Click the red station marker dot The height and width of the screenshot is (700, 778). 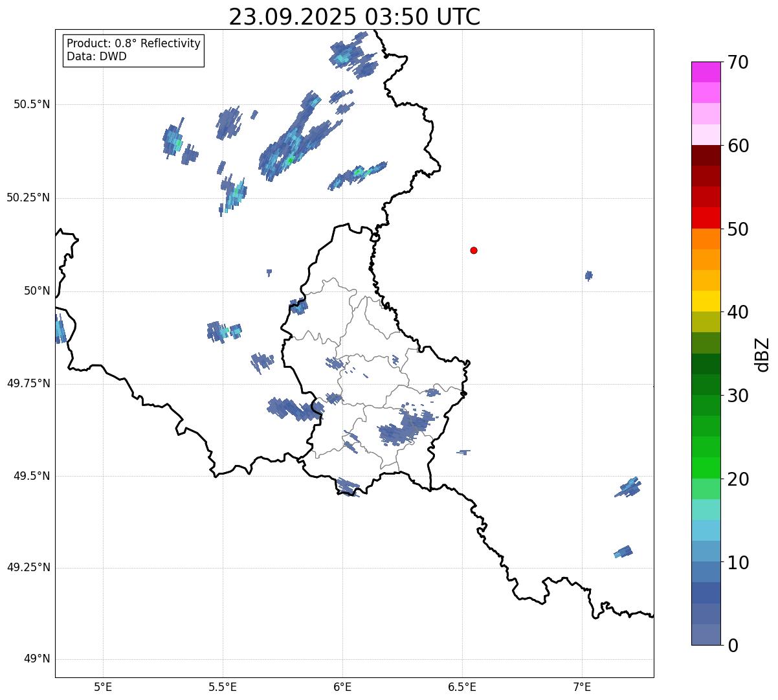click(x=474, y=250)
